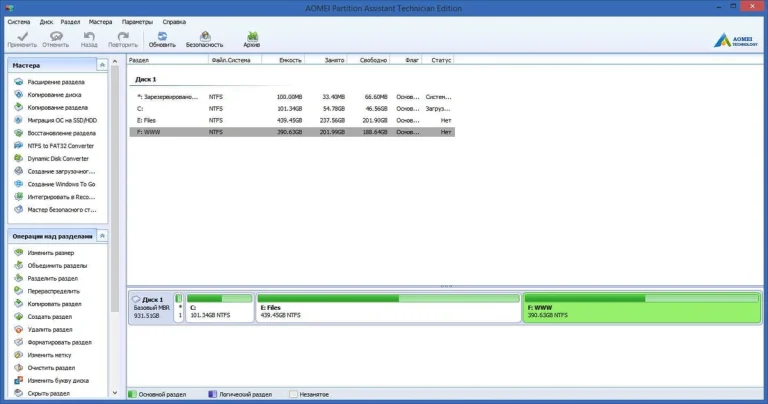Select C: 101.34GB partition bar in disk map
The image size is (768, 404).
pos(219,308)
